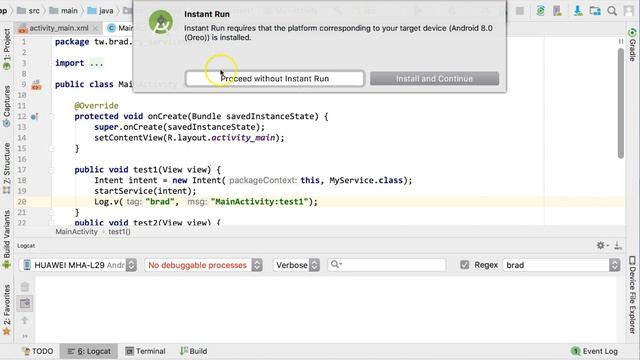Toggle the Regex checkbox
This screenshot has width=640, height=360.
click(464, 265)
